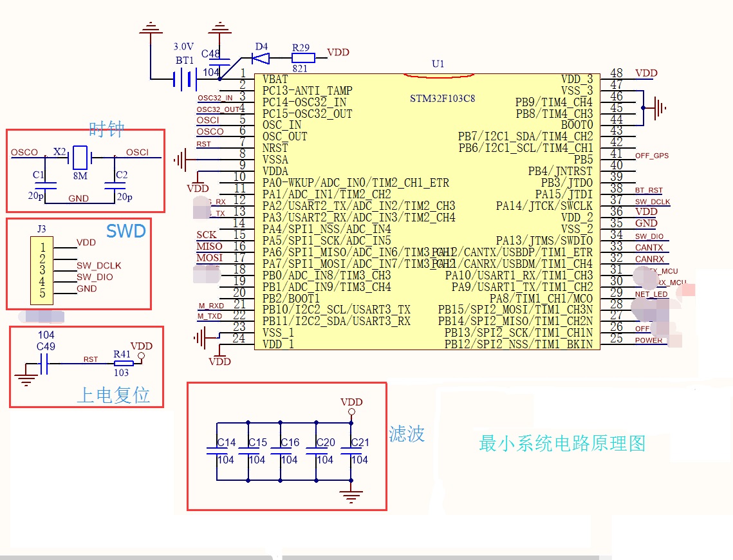Click the OSC32_IN net label
The image size is (733, 560).
click(x=215, y=98)
